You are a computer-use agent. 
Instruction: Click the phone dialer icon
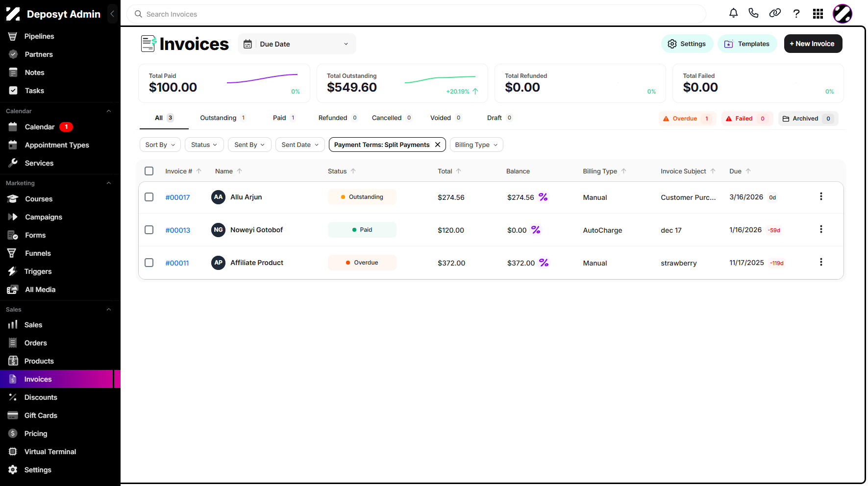(754, 13)
